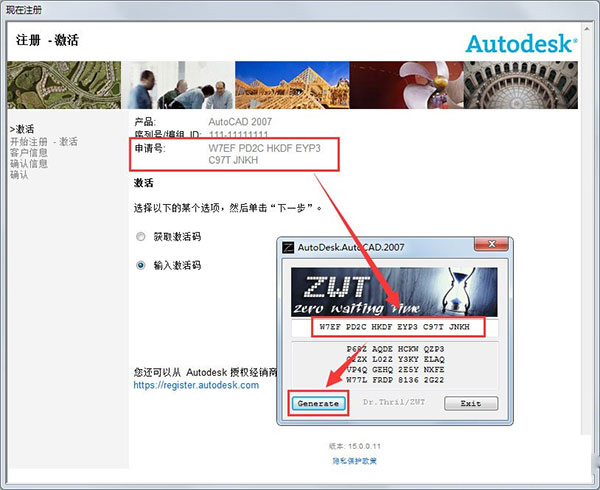Select the aerial road map banner image
600x490 pixels.
(x=64, y=85)
